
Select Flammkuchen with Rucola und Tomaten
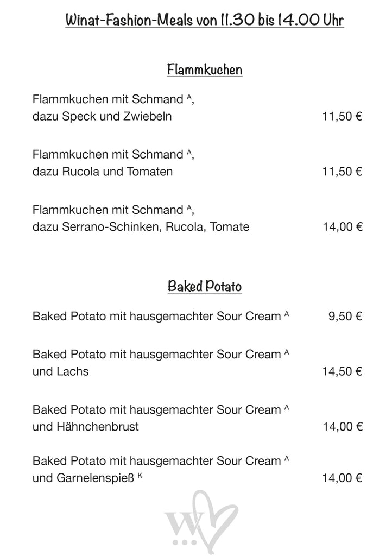pyautogui.click(x=103, y=172)
